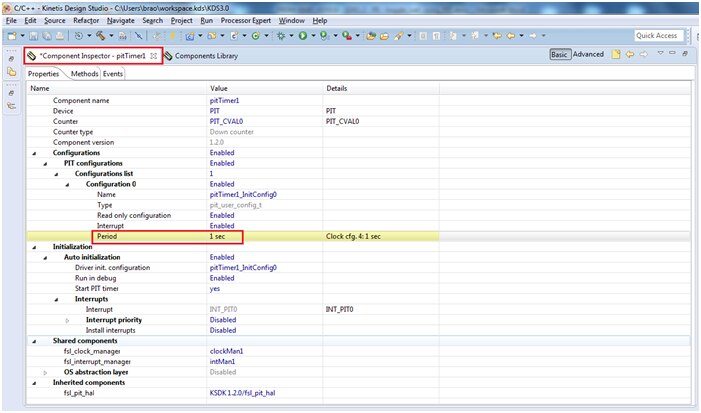Click the restore icon in left sidebar

pyautogui.click(x=11, y=59)
